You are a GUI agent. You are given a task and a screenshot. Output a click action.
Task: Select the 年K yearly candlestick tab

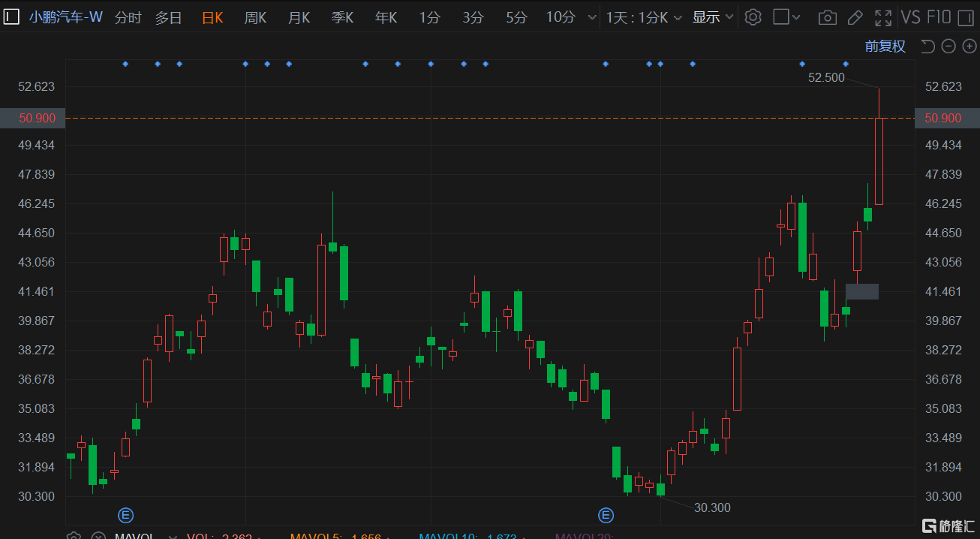click(386, 17)
